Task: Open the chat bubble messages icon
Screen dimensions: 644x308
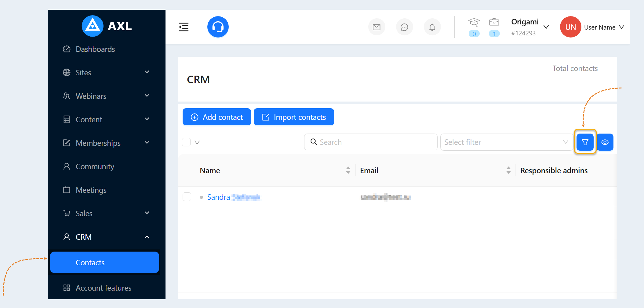Action: pyautogui.click(x=404, y=27)
